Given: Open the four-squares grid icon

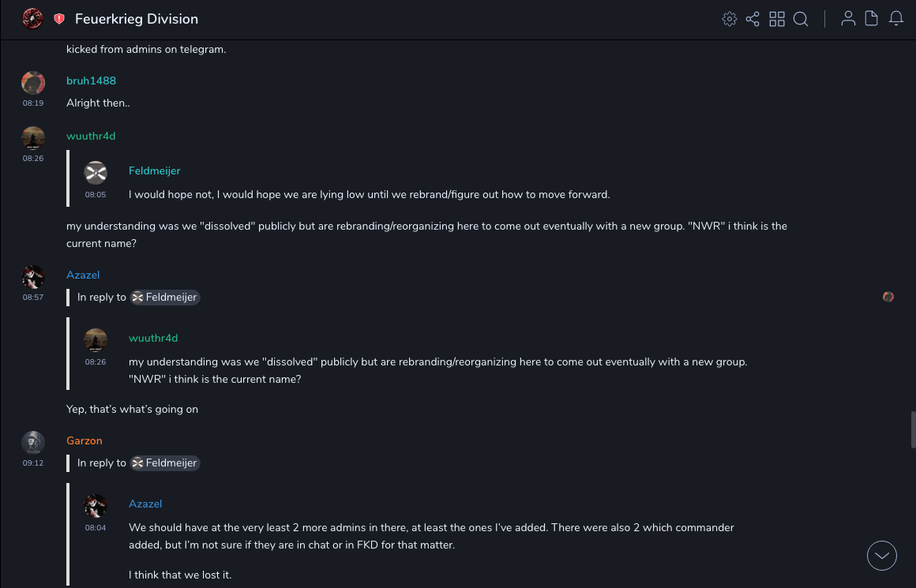Looking at the screenshot, I should [x=777, y=19].
